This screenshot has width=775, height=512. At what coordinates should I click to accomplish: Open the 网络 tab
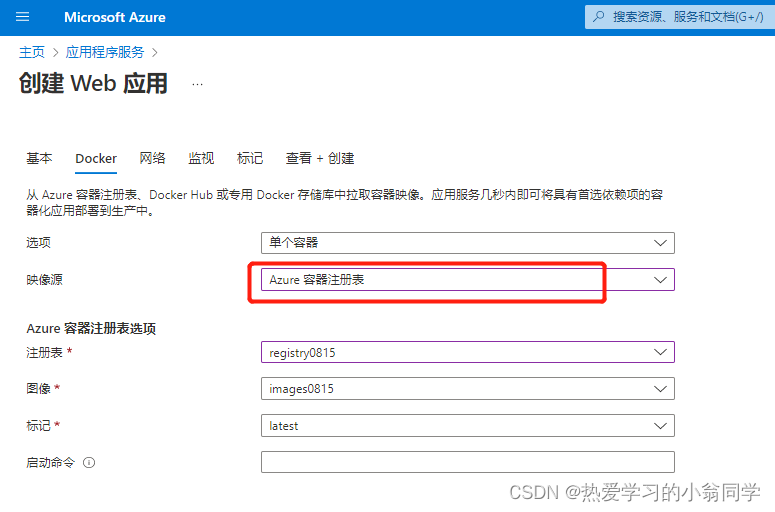152,158
